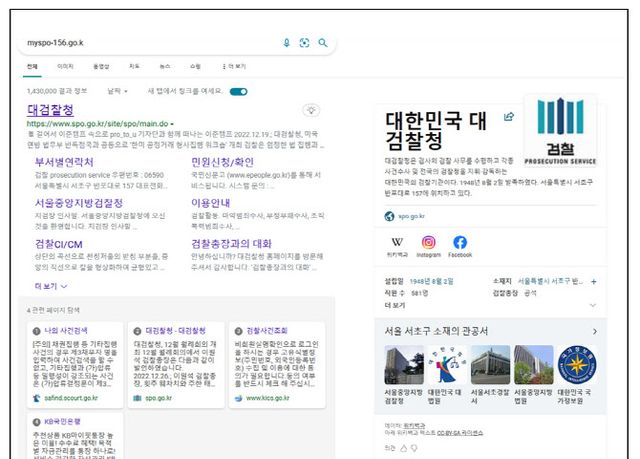Open the Instagram profile icon

pos(428,242)
